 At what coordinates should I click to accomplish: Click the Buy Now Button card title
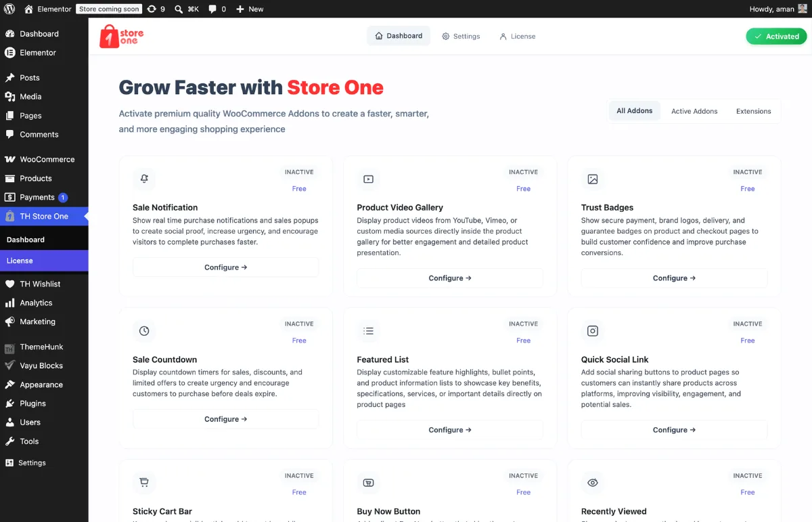click(388, 512)
